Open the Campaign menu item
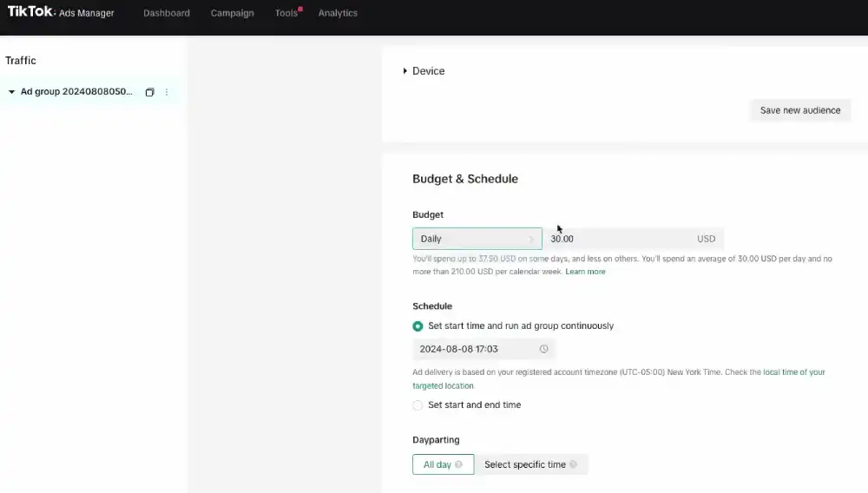Viewport: 868px width, 493px height. coord(233,13)
